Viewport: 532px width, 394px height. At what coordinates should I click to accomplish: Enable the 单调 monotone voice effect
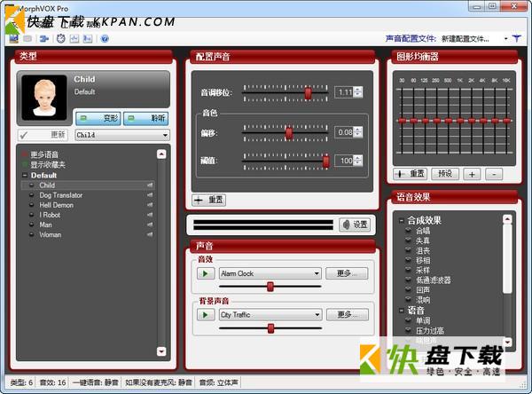409,320
